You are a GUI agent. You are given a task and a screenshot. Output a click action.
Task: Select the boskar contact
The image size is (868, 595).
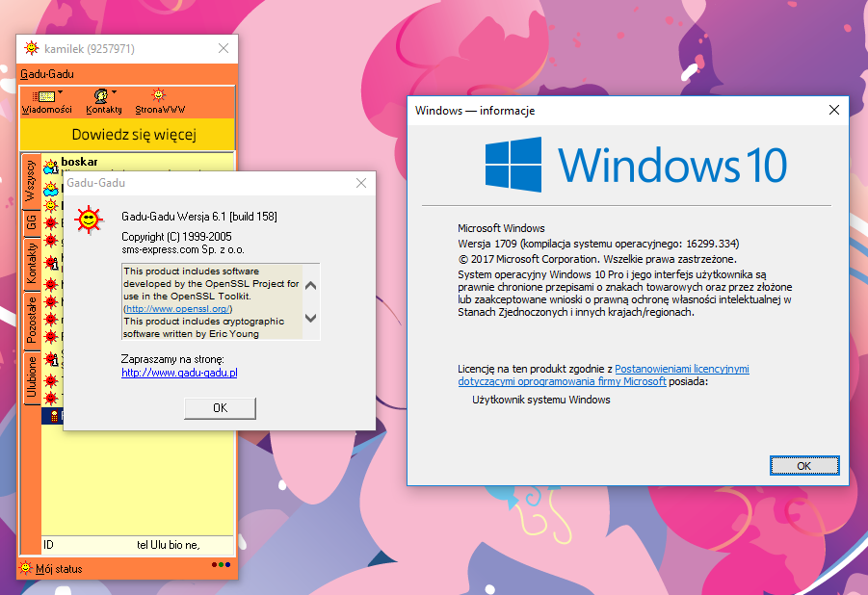[x=79, y=162]
